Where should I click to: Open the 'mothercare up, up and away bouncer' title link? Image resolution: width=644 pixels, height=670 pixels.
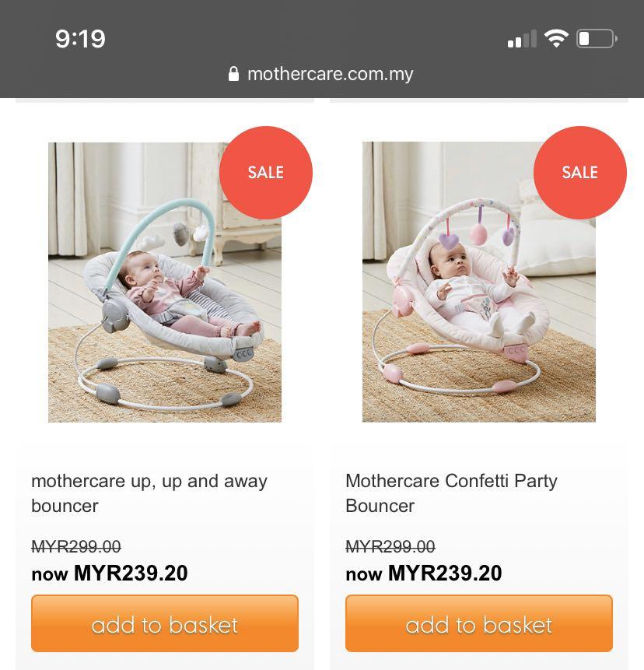[x=149, y=493]
